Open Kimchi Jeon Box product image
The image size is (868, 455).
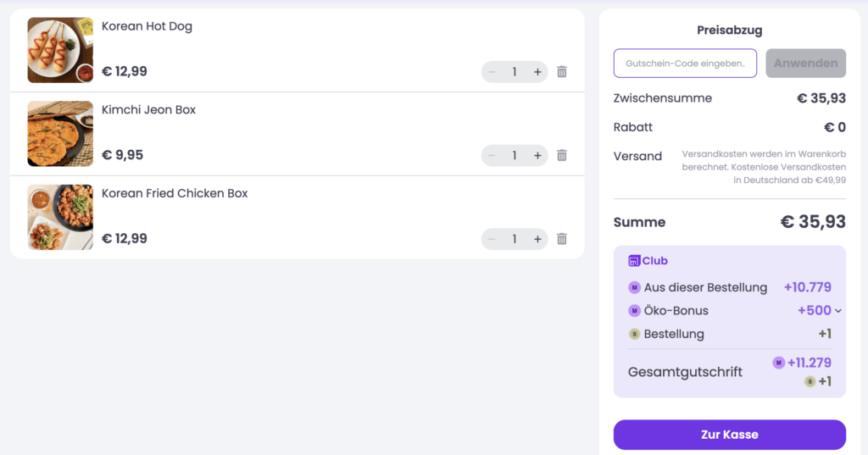[60, 134]
